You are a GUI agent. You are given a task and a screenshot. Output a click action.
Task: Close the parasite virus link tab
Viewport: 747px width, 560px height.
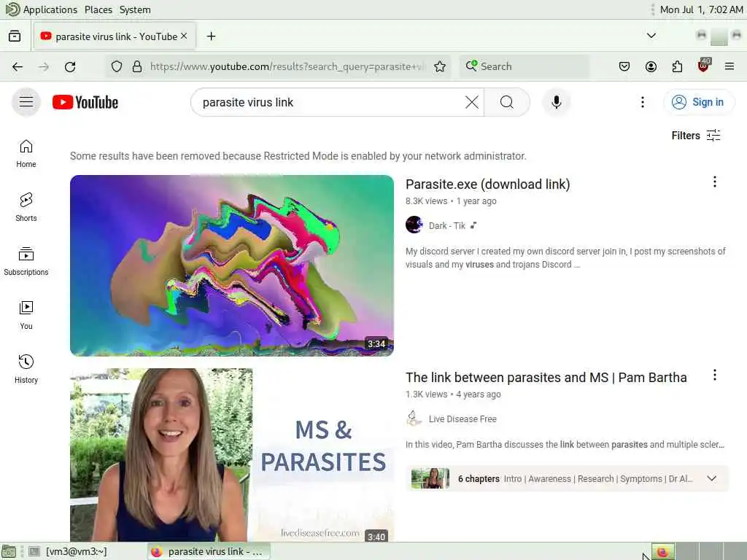click(184, 36)
